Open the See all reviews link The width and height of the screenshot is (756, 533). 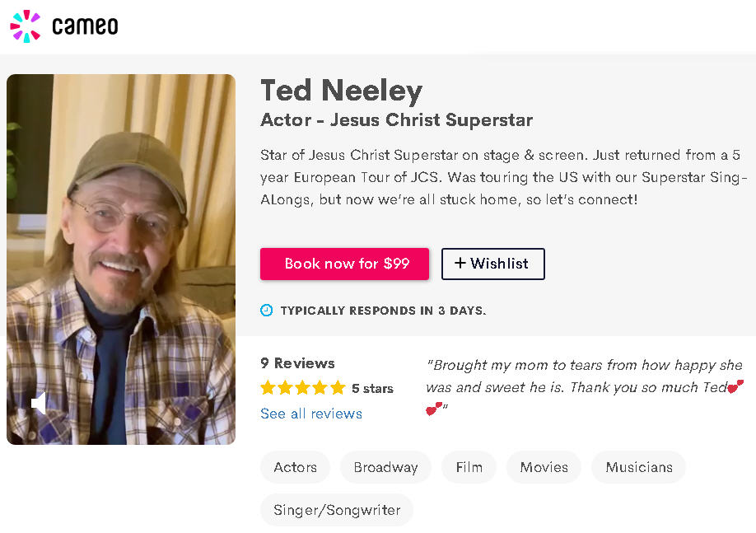point(311,414)
